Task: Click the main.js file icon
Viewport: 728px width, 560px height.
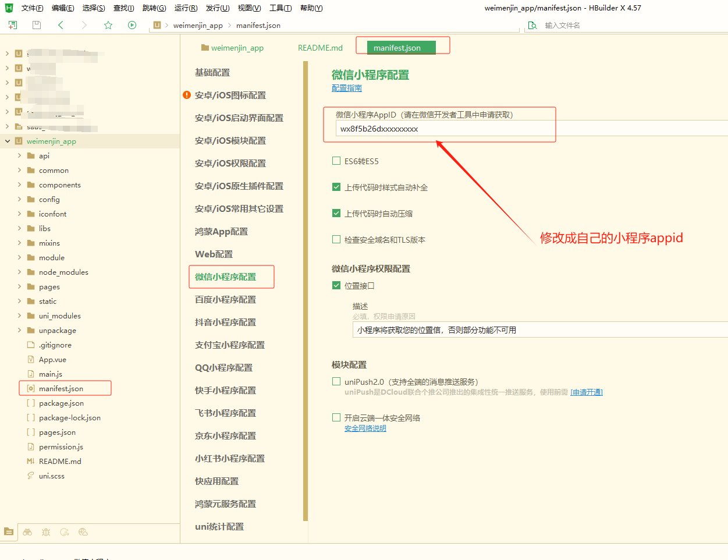Action: tap(31, 374)
